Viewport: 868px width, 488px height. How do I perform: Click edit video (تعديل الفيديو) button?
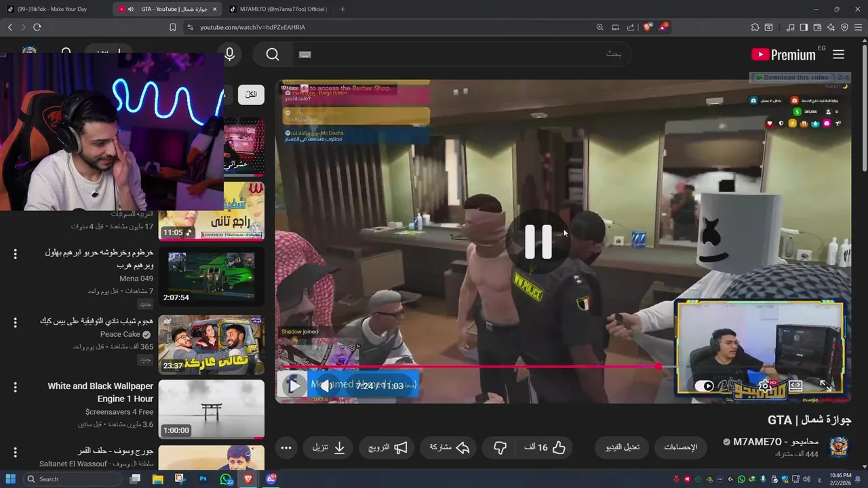pyautogui.click(x=622, y=447)
